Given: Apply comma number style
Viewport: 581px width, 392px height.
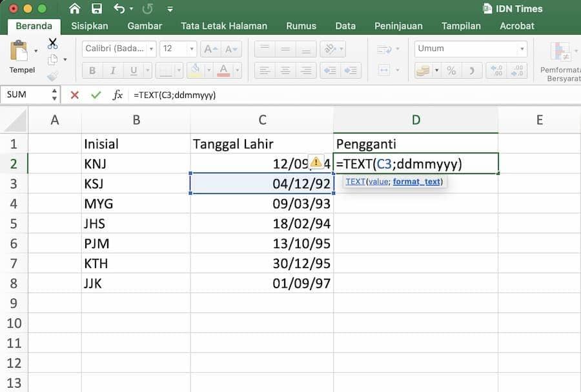Looking at the screenshot, I should click(472, 70).
